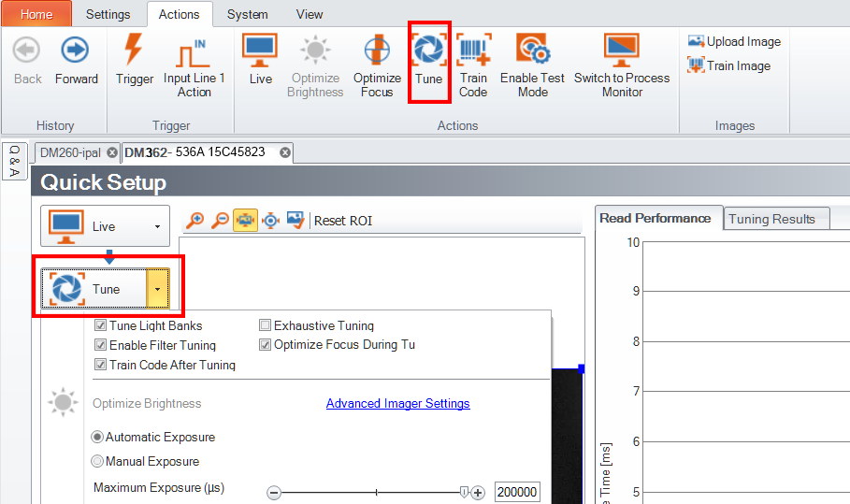The height and width of the screenshot is (504, 850).
Task: Click the Train Code barcode icon
Action: coord(473,50)
